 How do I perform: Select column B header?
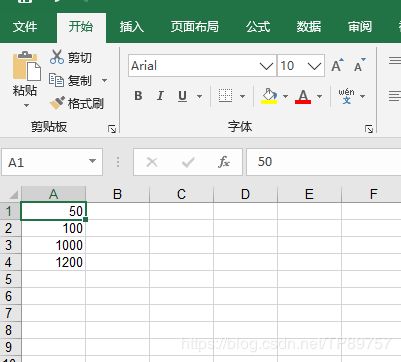tap(117, 194)
